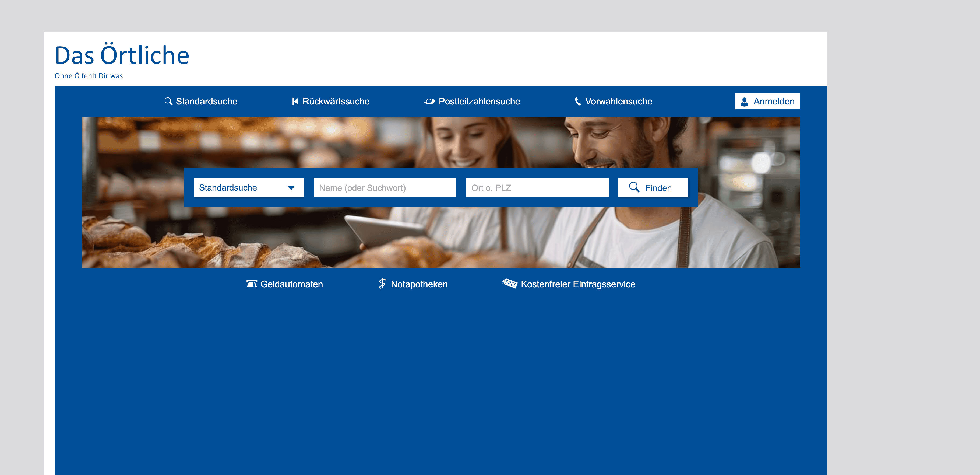Click the Rückwärtssuche skip-back icon
The image size is (980, 475).
295,101
